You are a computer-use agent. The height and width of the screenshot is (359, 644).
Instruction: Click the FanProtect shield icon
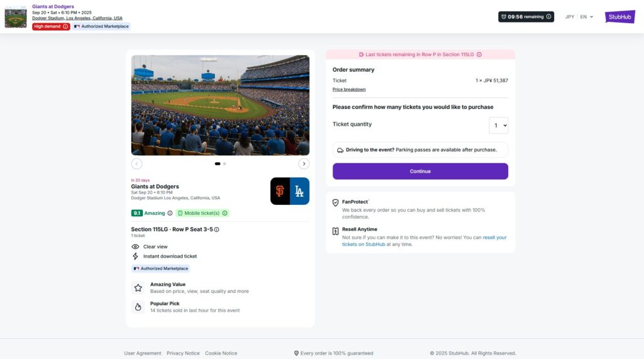(335, 202)
